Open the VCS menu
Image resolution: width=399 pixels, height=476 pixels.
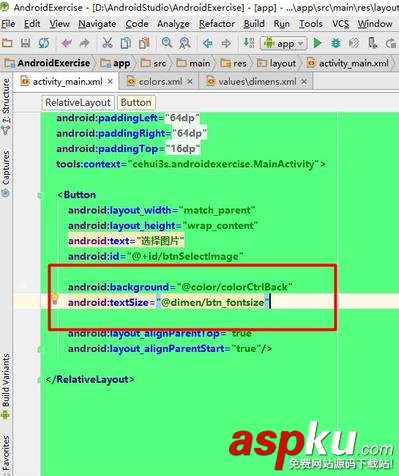[340, 24]
